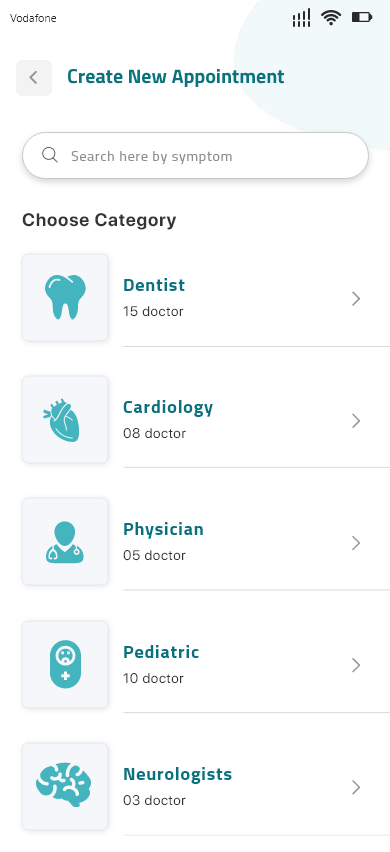Image resolution: width=390 pixels, height=852 pixels.
Task: Click the cellular signal bars icon
Action: 301,18
